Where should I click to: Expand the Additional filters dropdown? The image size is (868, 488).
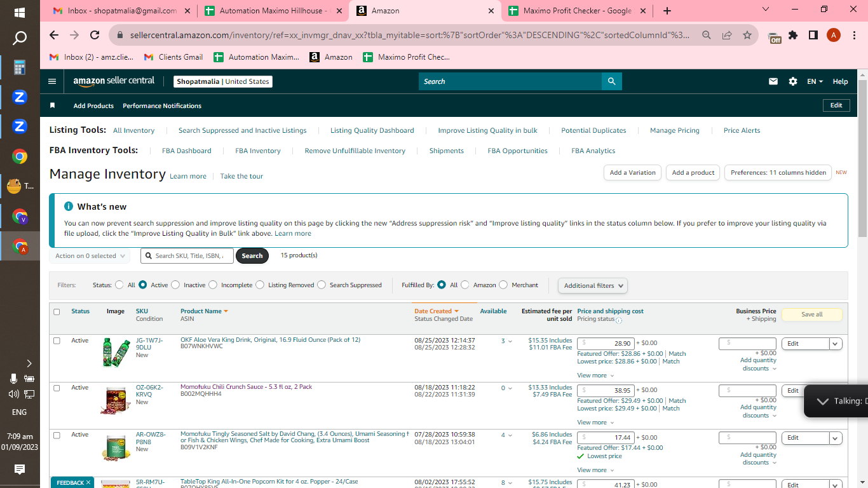point(593,286)
